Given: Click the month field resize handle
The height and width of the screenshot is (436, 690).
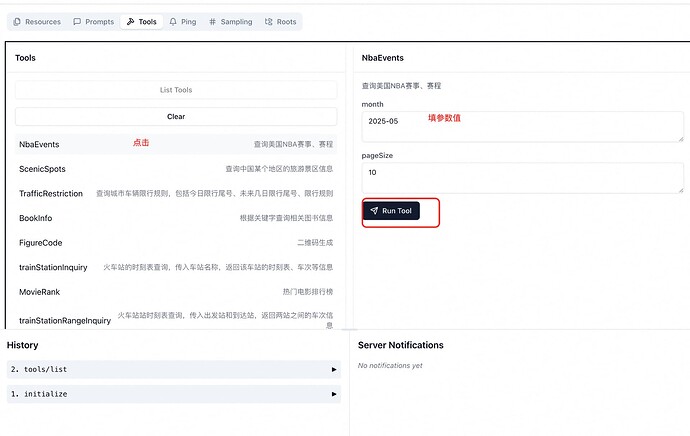Looking at the screenshot, I should (681, 139).
